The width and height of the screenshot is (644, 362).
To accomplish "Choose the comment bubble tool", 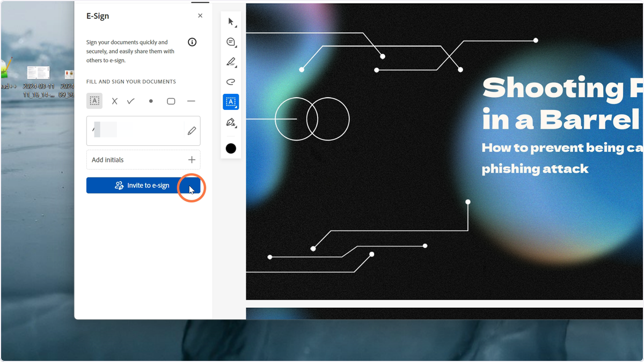I will click(231, 42).
